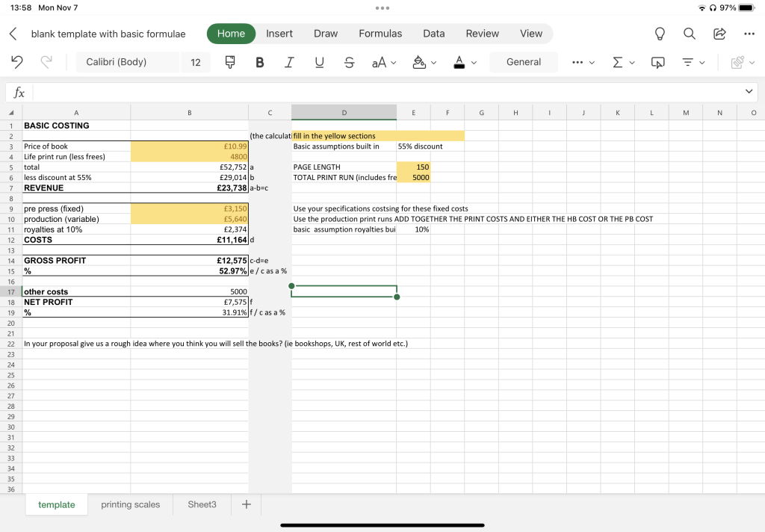Tap into the formula bar field
This screenshot has width=765, height=532.
(385, 92)
